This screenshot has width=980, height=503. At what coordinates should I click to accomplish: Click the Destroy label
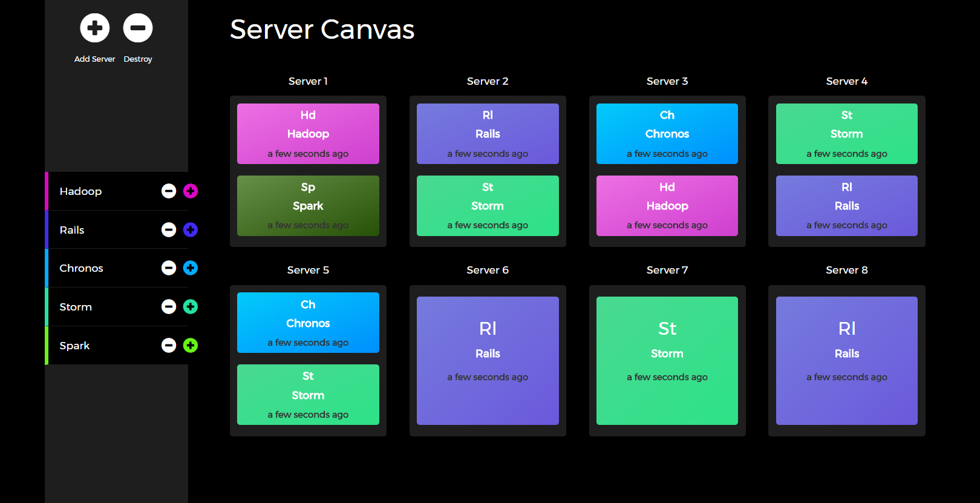(138, 59)
